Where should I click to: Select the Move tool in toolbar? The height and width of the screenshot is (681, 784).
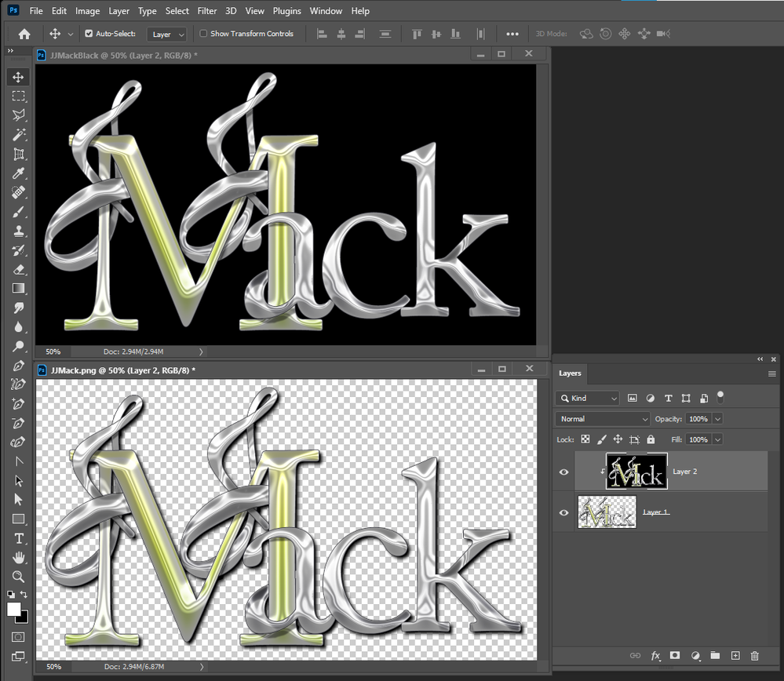point(18,77)
